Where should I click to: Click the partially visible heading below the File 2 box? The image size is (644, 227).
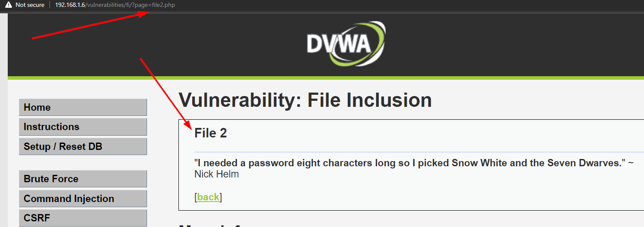(215, 225)
